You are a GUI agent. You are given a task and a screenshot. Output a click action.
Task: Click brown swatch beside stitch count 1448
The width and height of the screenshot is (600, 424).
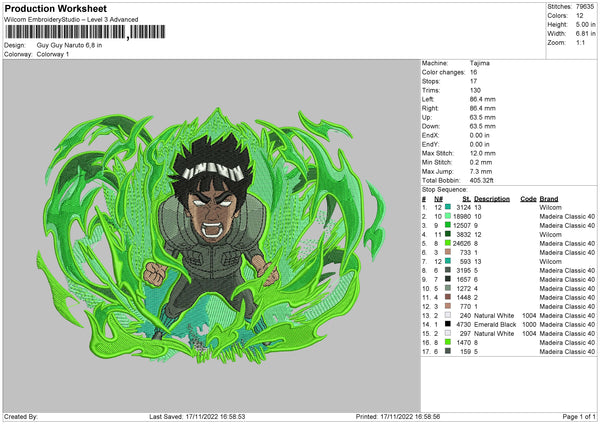(448, 297)
